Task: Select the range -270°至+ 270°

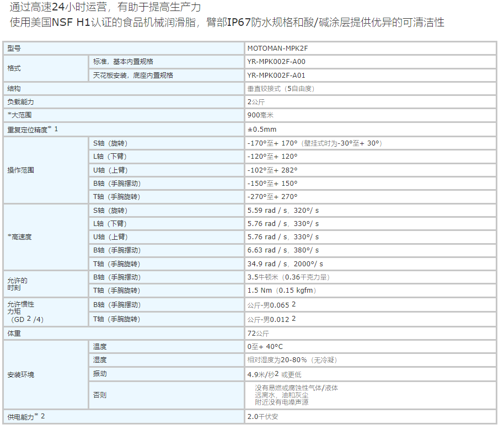Action: click(x=272, y=197)
